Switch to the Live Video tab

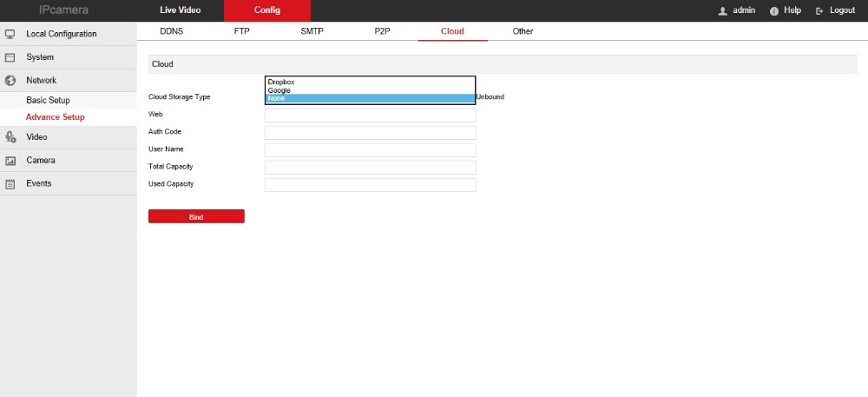pyautogui.click(x=180, y=10)
